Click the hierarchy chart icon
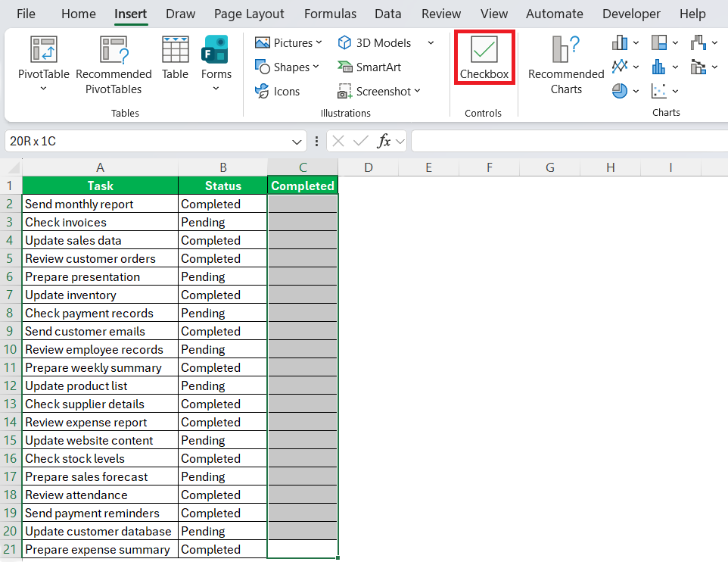The image size is (728, 562). coord(659,42)
